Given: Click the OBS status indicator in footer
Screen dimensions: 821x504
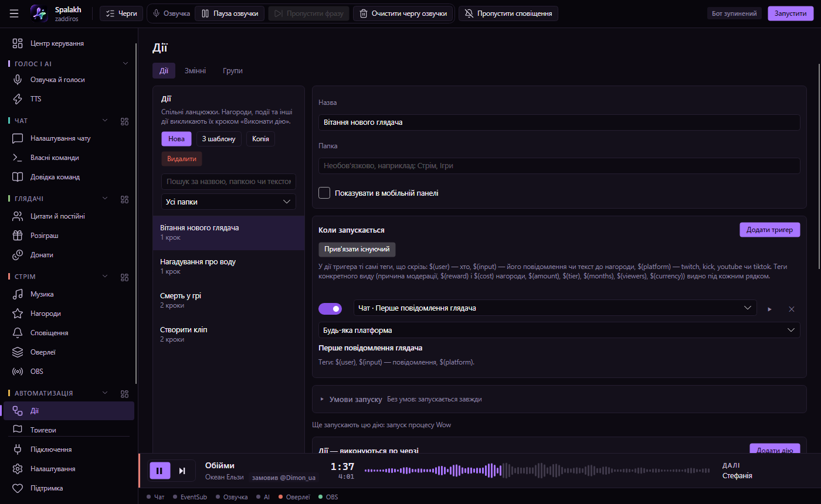Looking at the screenshot, I should tap(328, 497).
